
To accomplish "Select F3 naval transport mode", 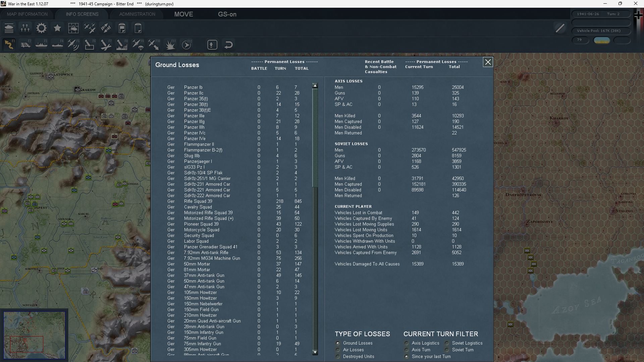I will [x=41, y=45].
